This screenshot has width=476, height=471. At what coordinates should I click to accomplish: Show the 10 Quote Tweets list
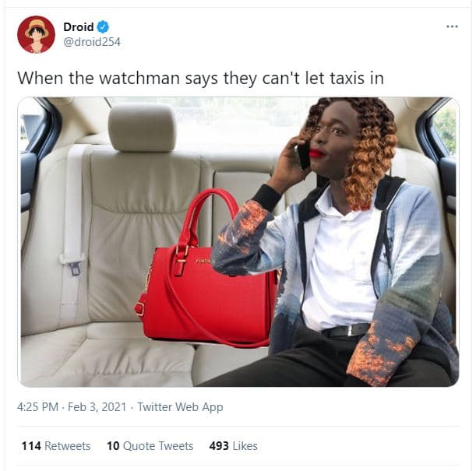150,446
